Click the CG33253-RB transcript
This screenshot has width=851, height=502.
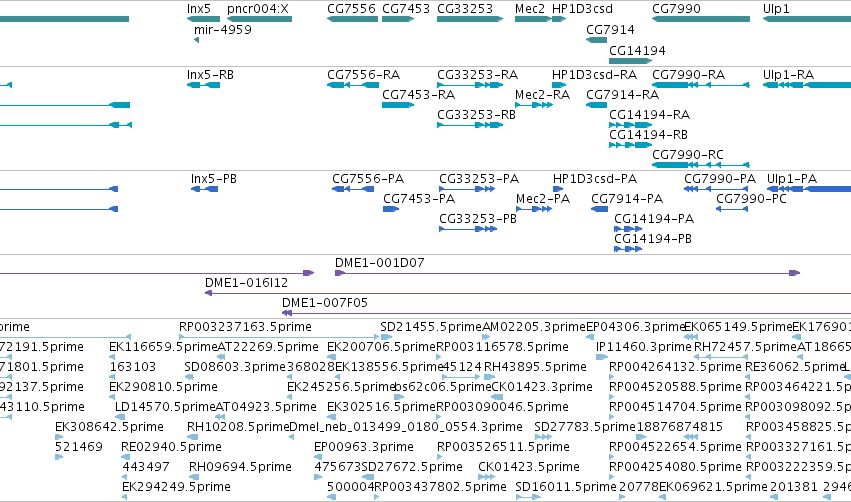pos(470,125)
